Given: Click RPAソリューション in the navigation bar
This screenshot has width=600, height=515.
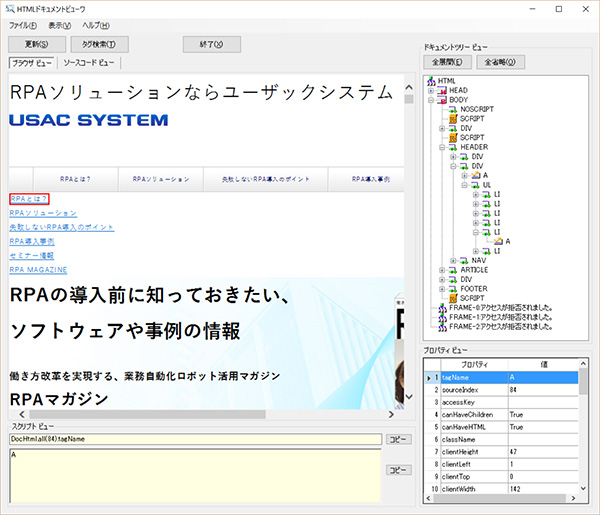Looking at the screenshot, I should 161,179.
